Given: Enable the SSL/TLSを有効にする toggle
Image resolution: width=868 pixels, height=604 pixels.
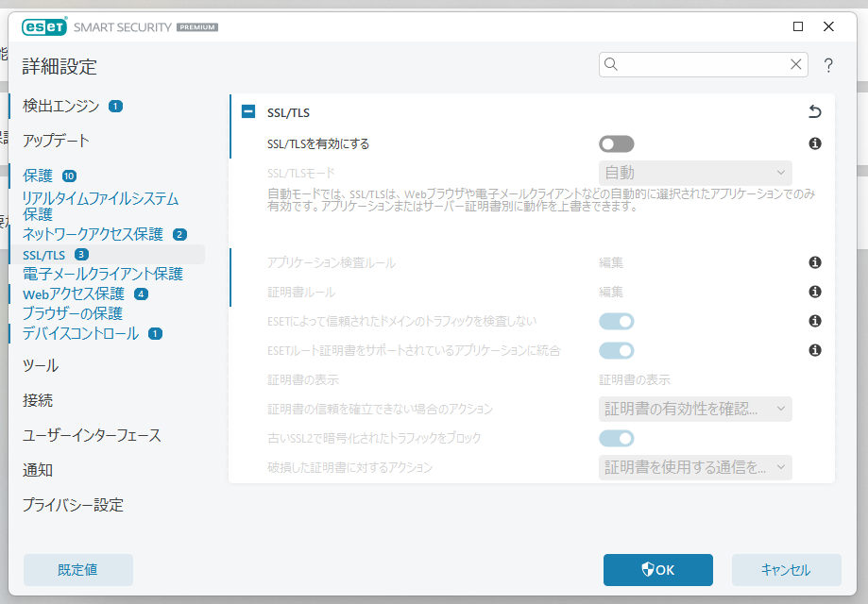Looking at the screenshot, I should (616, 144).
